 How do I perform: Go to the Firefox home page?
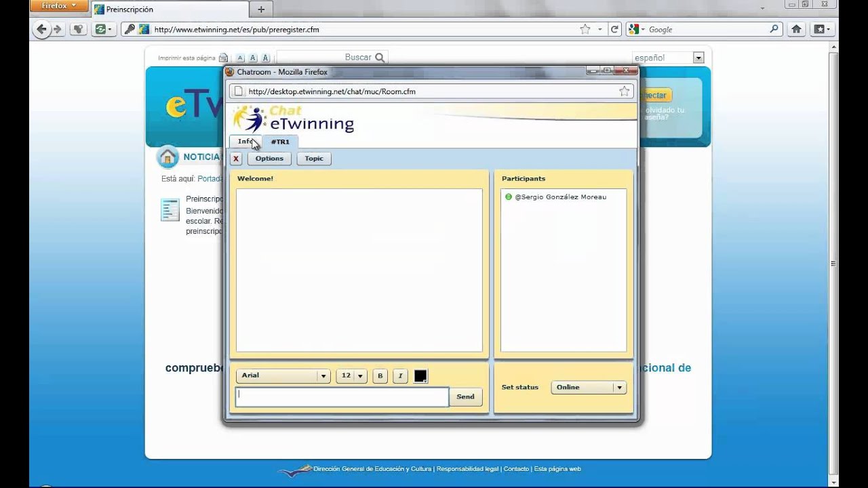pyautogui.click(x=797, y=29)
